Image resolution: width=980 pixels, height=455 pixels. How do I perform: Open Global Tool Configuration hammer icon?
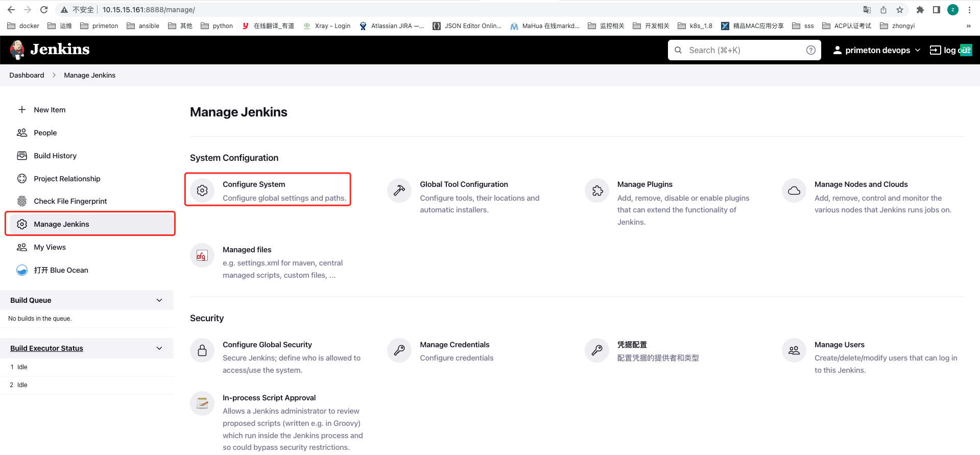click(399, 191)
